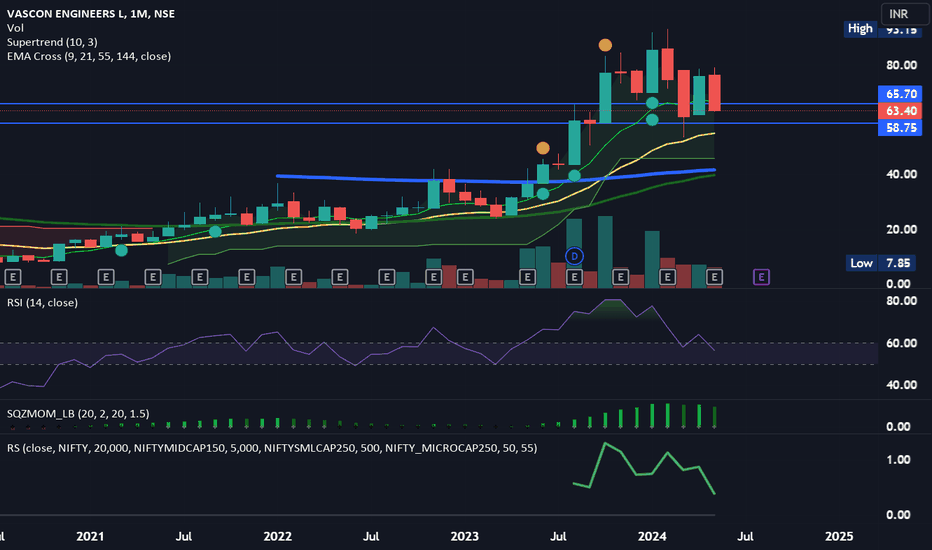
Task: Click the 63.40 red last-price label
Action: (900, 111)
